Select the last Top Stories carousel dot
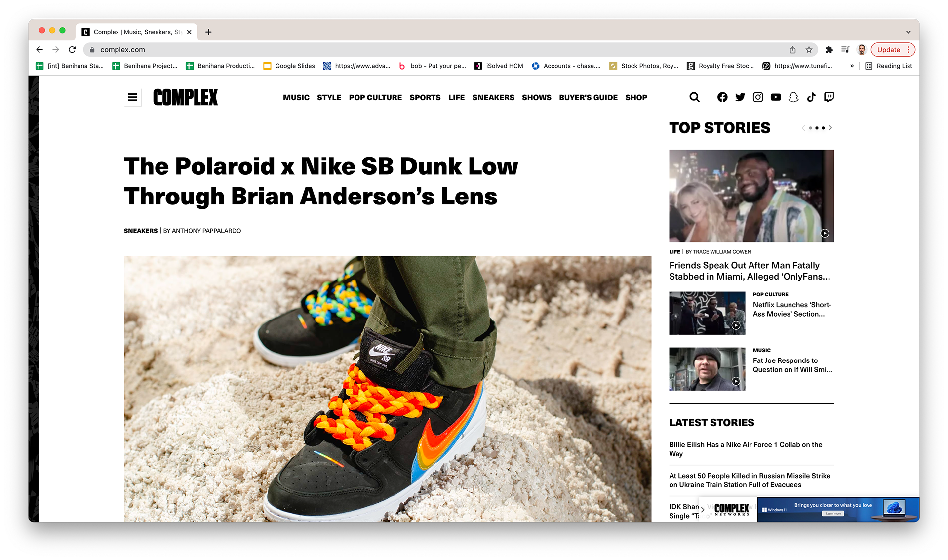Screen dimensions: 948x560 coord(823,128)
